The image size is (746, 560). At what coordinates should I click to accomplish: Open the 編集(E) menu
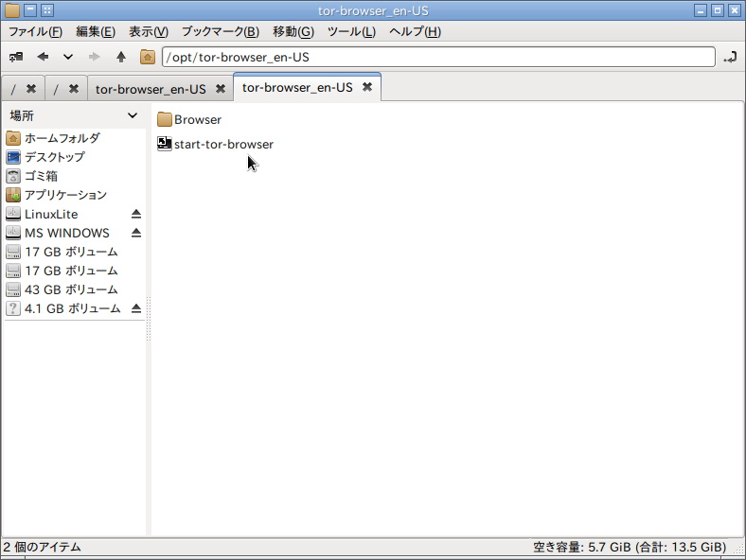coord(96,32)
